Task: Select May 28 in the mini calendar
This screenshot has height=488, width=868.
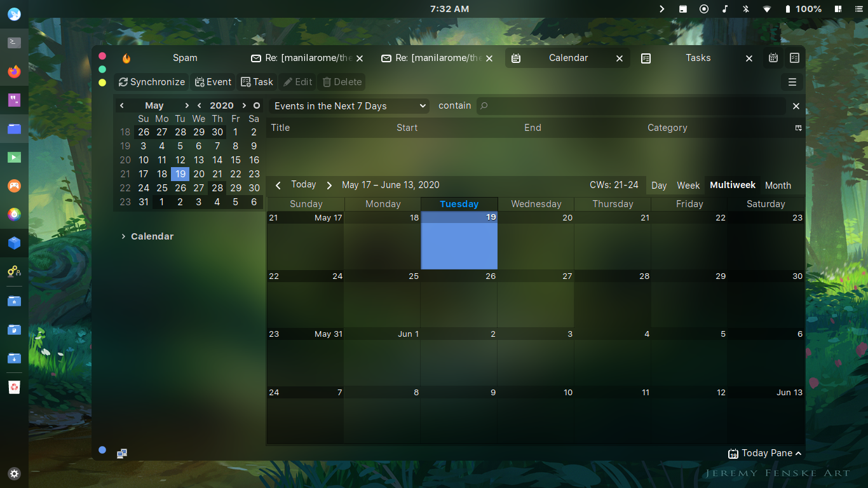Action: (x=217, y=188)
